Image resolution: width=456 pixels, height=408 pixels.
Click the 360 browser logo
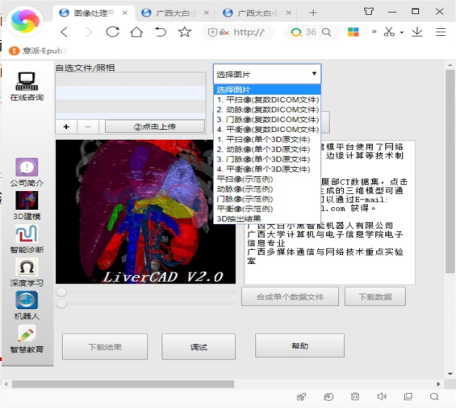click(x=25, y=21)
